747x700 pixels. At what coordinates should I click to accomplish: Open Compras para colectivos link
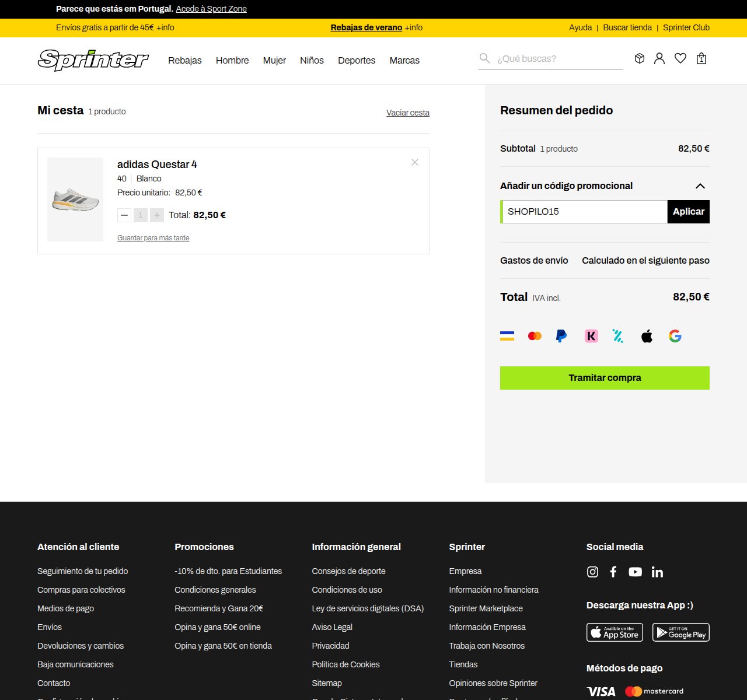81,590
